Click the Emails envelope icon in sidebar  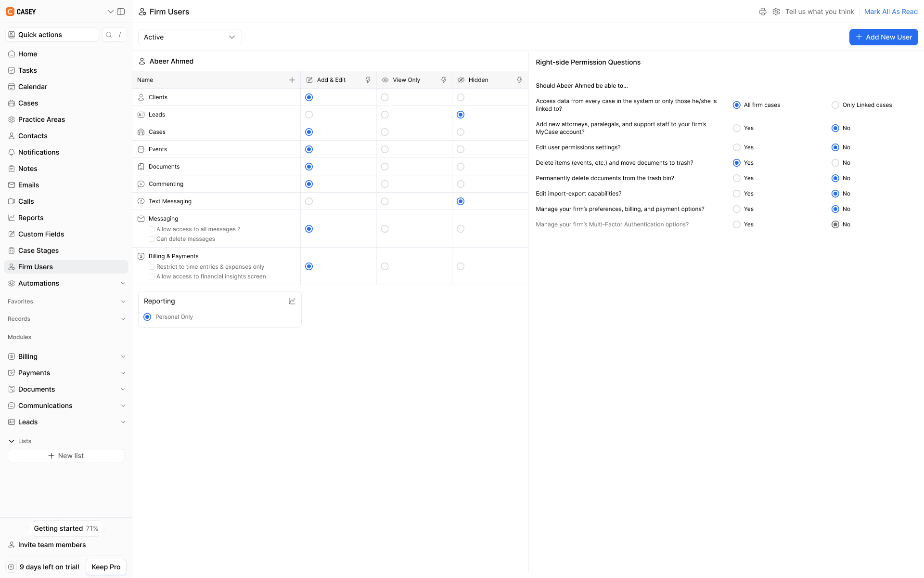(x=12, y=185)
